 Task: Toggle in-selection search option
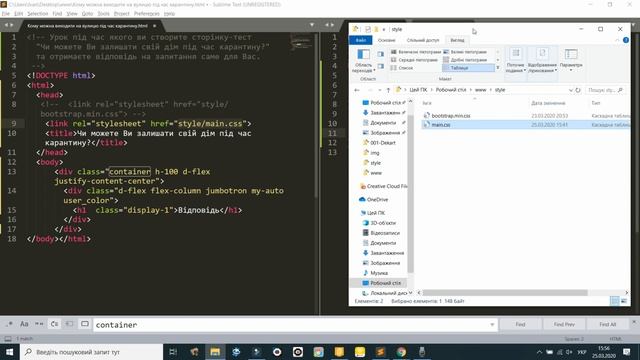coord(69,324)
